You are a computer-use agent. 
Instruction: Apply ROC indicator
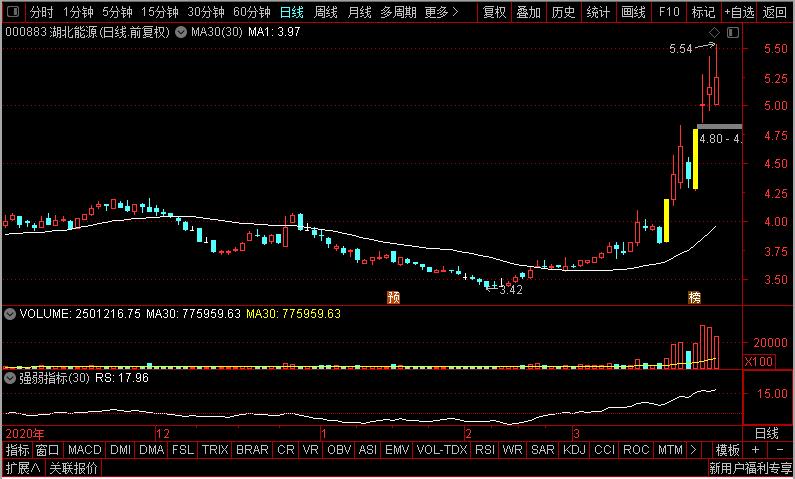(x=636, y=450)
